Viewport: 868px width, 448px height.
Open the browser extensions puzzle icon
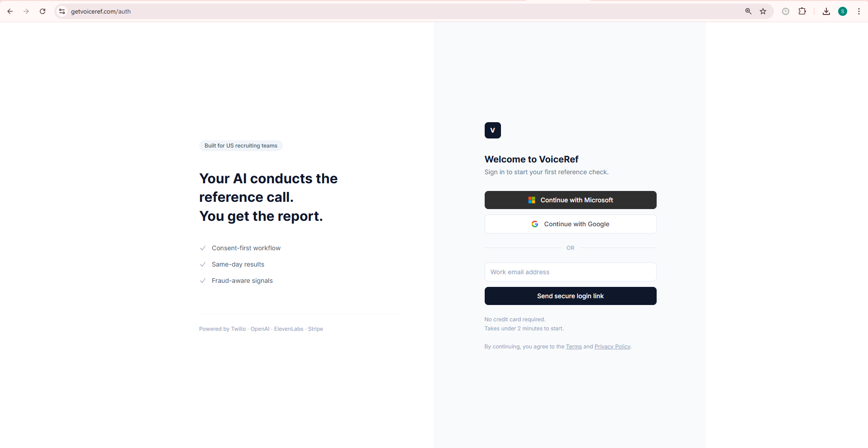[x=802, y=11]
